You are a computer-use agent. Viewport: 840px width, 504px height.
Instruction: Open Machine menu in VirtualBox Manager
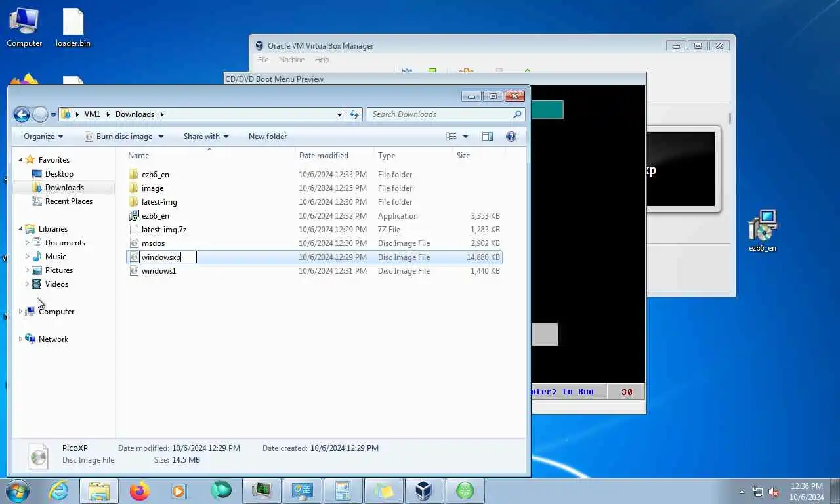[291, 60]
